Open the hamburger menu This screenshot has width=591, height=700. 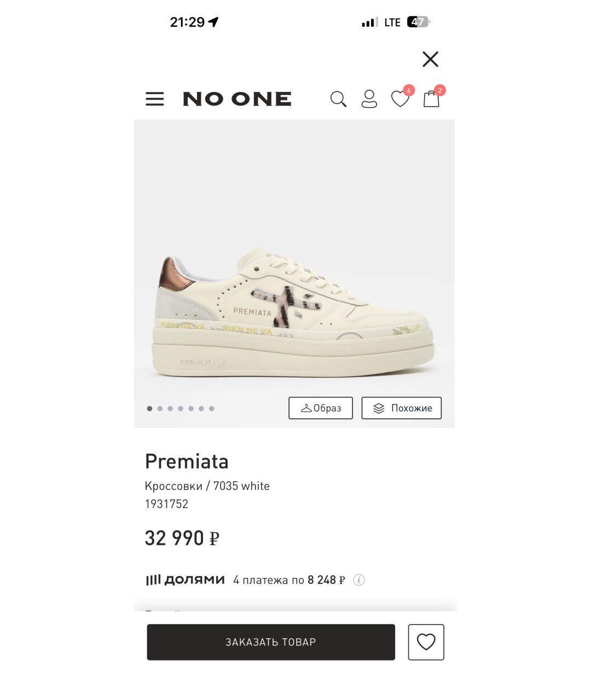pyautogui.click(x=154, y=99)
